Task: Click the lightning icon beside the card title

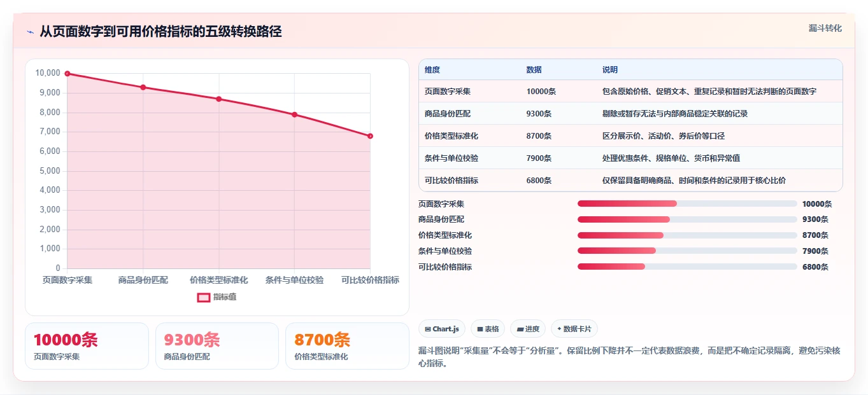Action: 31,32
